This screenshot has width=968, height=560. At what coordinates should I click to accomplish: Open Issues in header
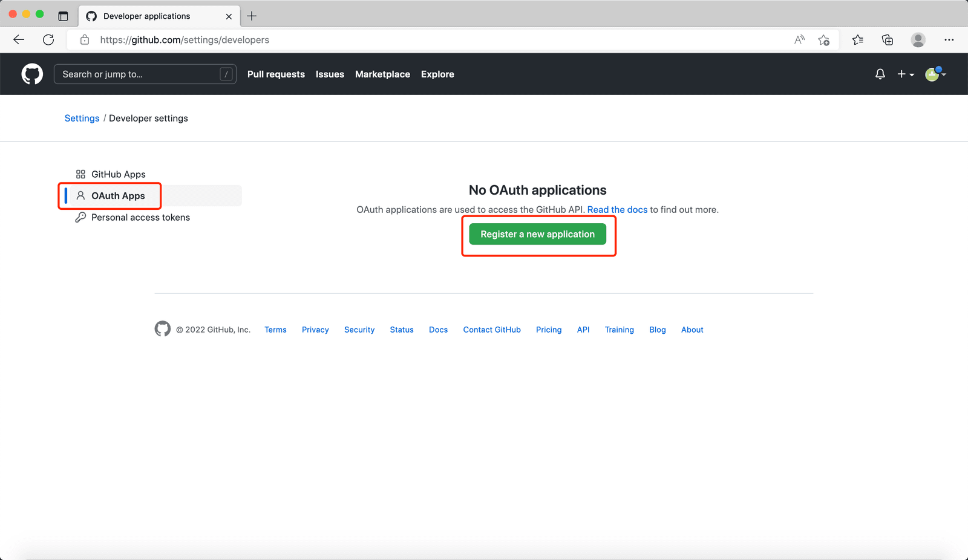pos(330,74)
